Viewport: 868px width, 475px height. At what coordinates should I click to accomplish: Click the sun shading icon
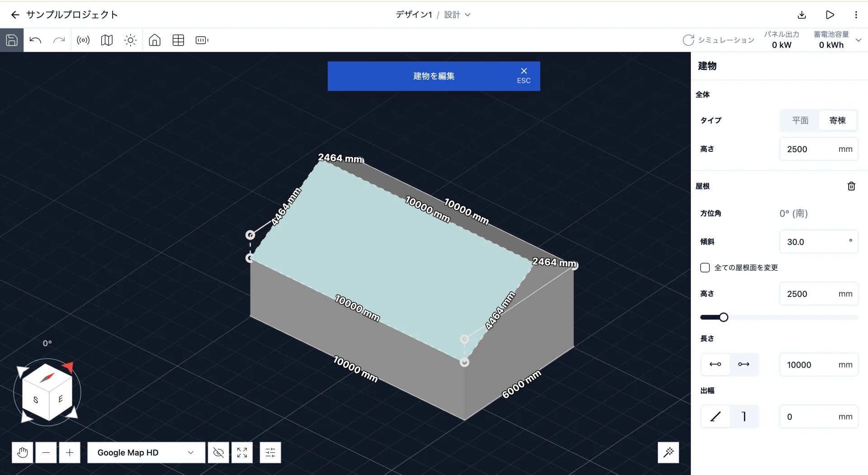(x=131, y=40)
